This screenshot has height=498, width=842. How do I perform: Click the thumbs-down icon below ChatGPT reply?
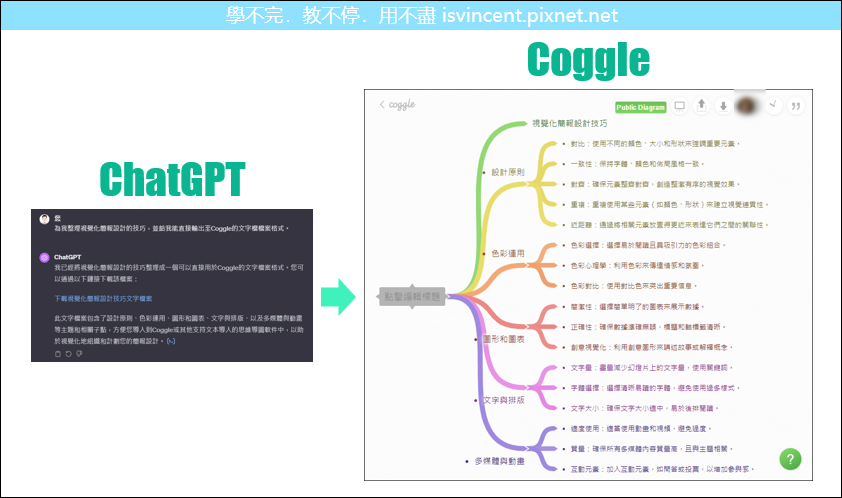point(79,353)
